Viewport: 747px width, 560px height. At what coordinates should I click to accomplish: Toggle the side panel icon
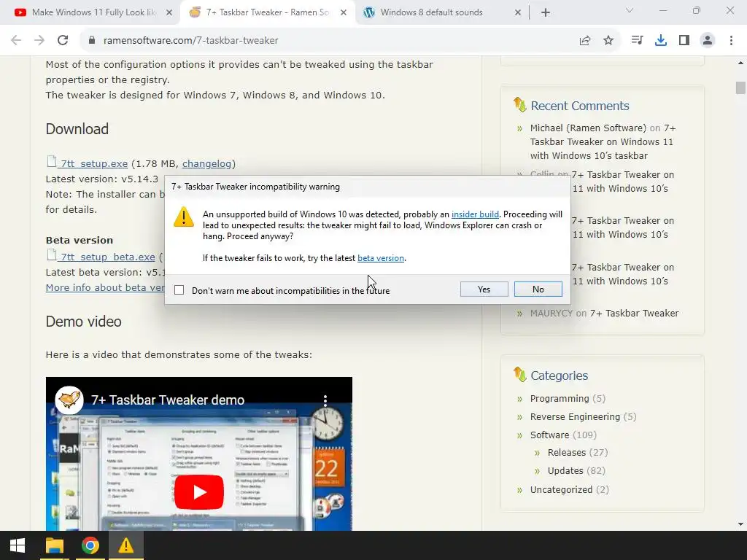click(x=684, y=41)
